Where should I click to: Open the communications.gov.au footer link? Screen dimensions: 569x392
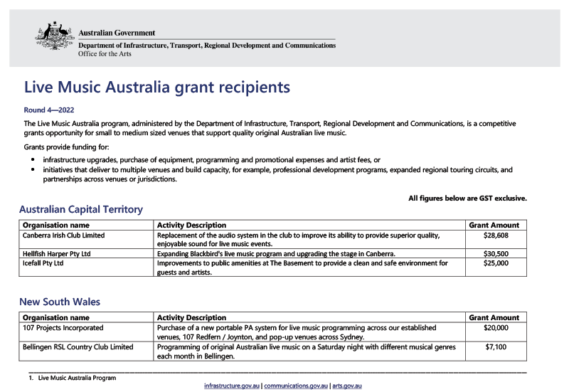pyautogui.click(x=296, y=386)
